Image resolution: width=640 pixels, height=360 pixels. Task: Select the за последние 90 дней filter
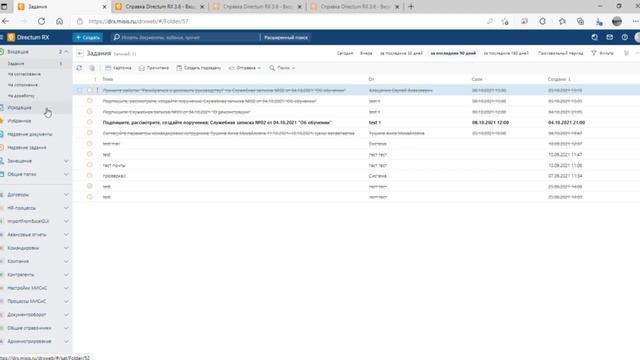(x=453, y=53)
